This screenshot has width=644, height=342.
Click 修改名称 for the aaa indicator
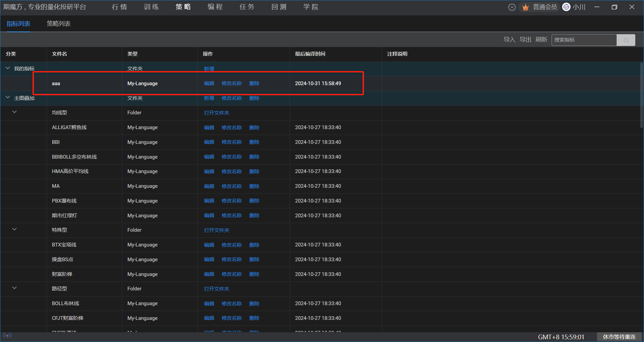coord(232,83)
